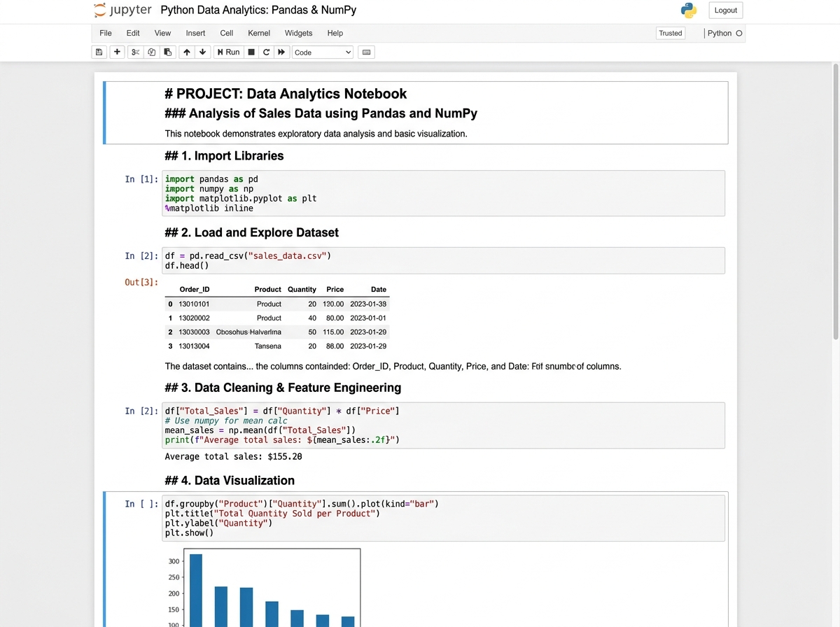Click the Price column header
This screenshot has height=627, width=840.
click(335, 289)
